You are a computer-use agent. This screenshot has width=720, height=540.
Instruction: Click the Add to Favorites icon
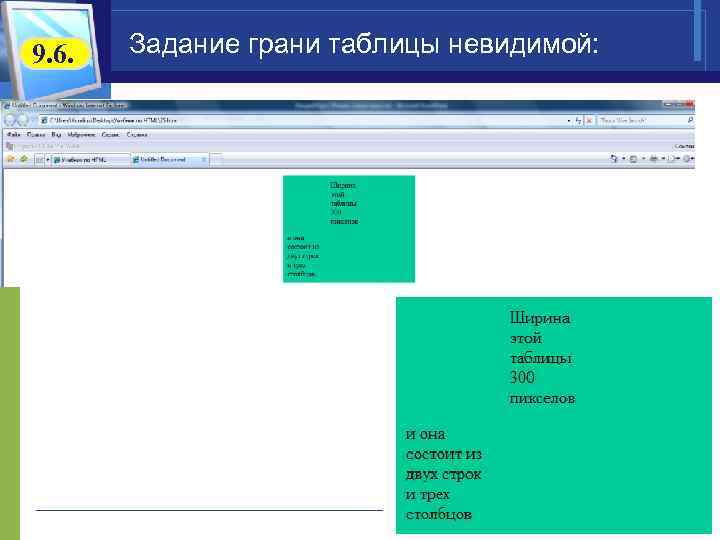point(23,159)
